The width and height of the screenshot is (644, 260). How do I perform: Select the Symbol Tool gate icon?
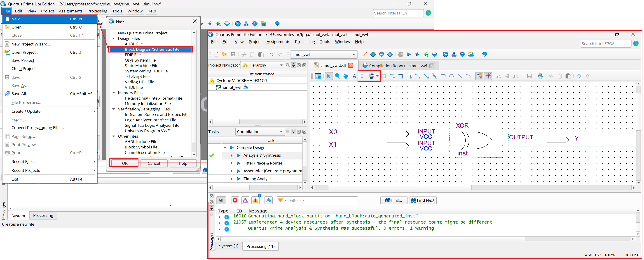click(363, 76)
